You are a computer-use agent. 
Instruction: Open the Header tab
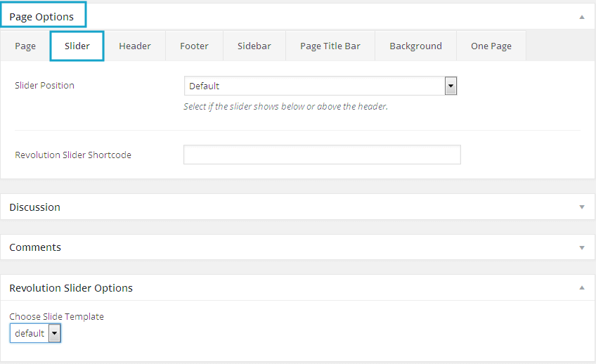click(135, 46)
